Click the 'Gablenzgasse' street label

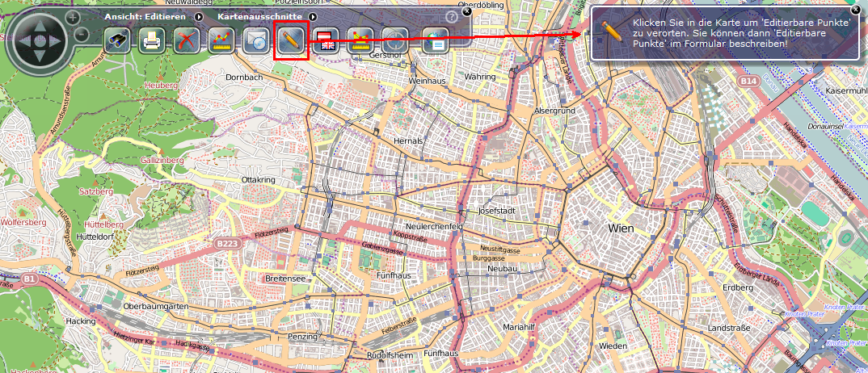click(381, 248)
